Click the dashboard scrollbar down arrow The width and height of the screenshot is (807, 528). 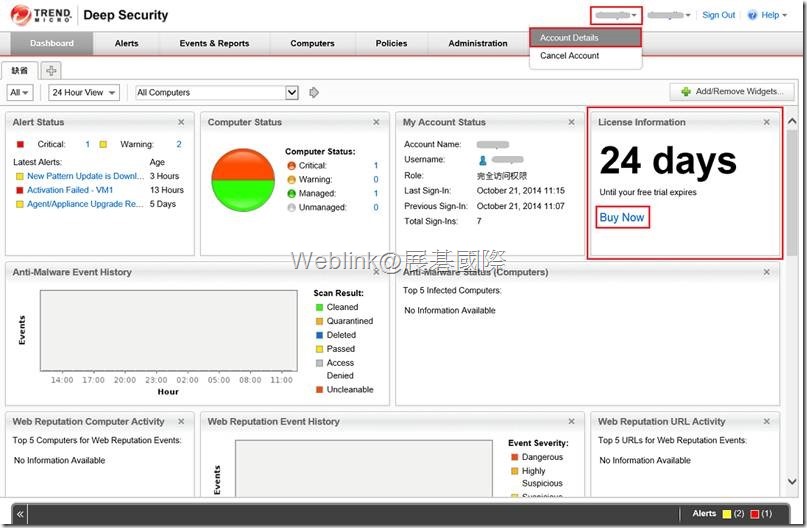pyautogui.click(x=792, y=482)
